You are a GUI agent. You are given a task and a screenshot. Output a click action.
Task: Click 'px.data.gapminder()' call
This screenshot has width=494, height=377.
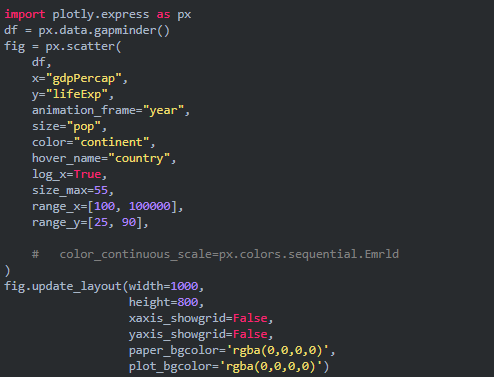[x=104, y=31]
